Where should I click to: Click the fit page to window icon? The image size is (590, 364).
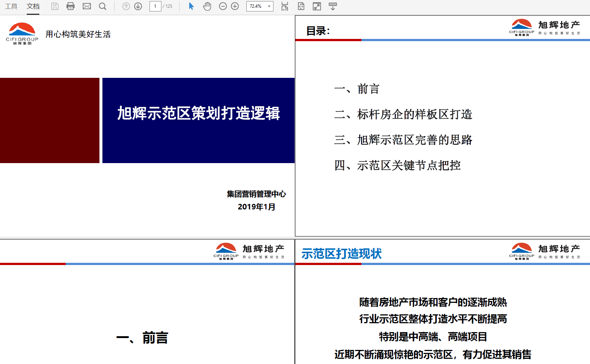click(301, 6)
